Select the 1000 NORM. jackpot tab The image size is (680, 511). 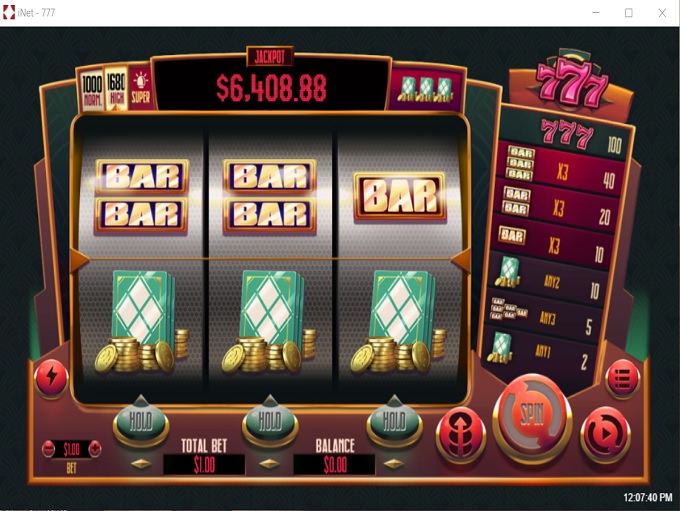92,89
